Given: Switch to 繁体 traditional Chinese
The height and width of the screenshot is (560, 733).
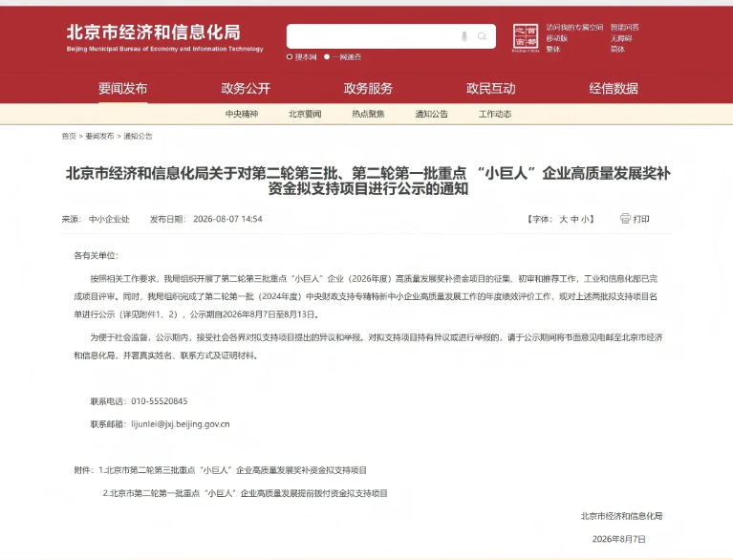Looking at the screenshot, I should tap(553, 49).
